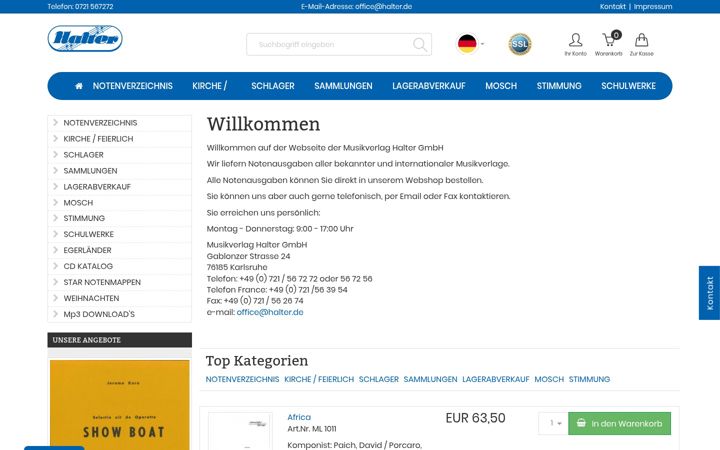Select sidebar KIRCHE / FEIERLICH category
Screen dimensions: 720x450
tap(119, 139)
